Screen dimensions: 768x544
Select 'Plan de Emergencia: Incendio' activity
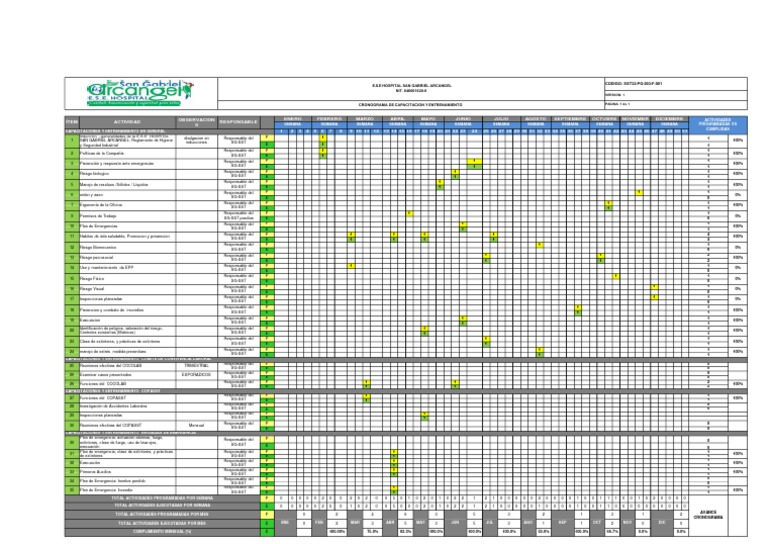(x=127, y=490)
